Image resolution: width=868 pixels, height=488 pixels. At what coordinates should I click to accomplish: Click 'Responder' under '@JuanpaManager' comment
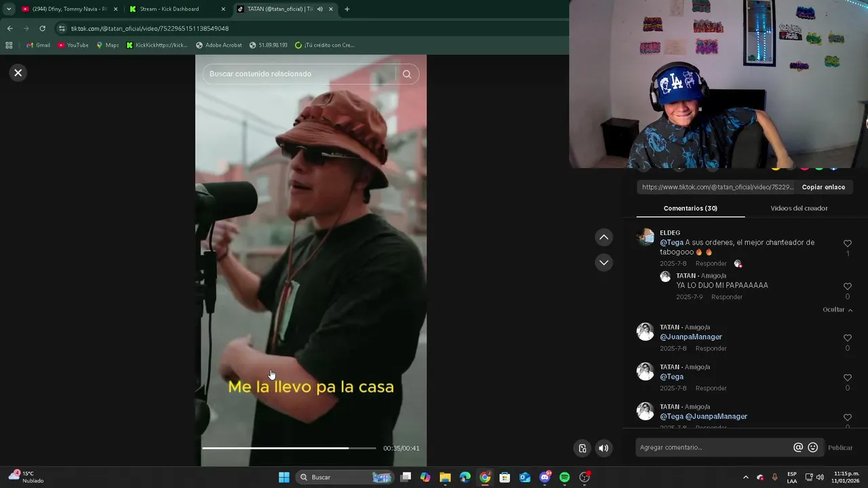[711, 348]
